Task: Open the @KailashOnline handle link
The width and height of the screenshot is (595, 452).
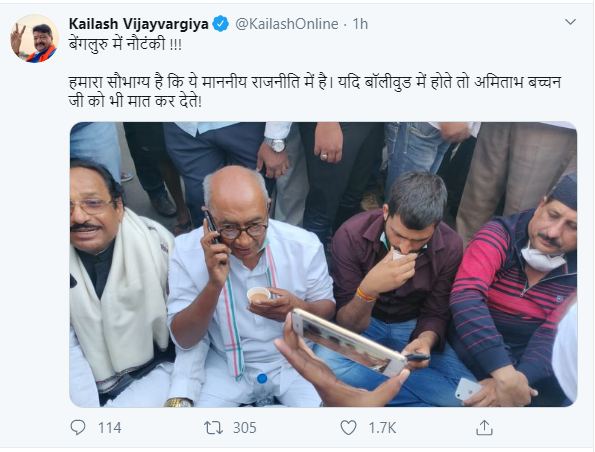Action: click(286, 24)
